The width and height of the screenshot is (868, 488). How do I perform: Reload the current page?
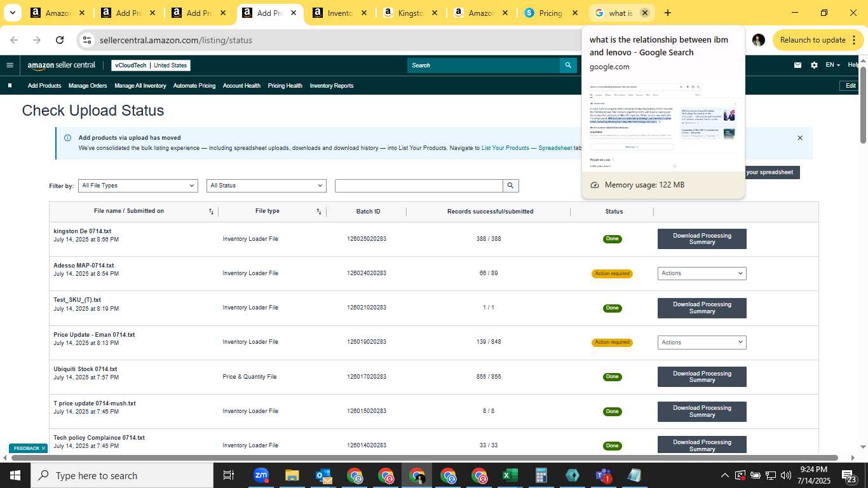pos(60,40)
